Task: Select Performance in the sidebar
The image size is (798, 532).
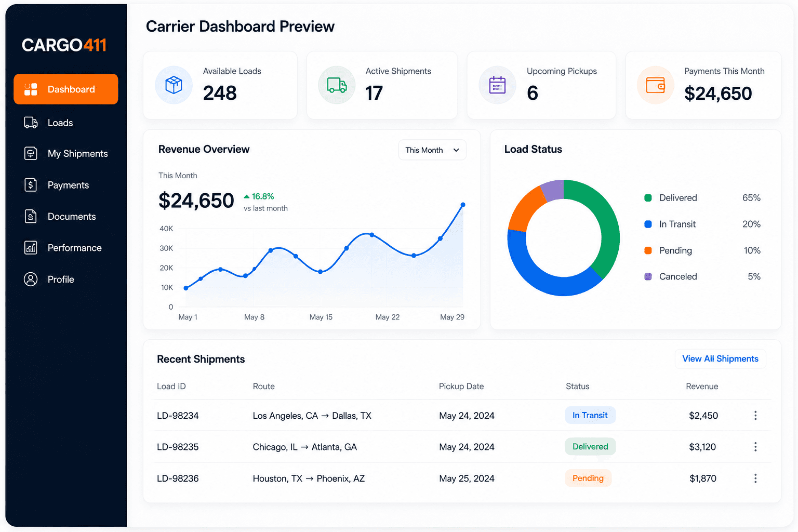Action: click(x=75, y=248)
